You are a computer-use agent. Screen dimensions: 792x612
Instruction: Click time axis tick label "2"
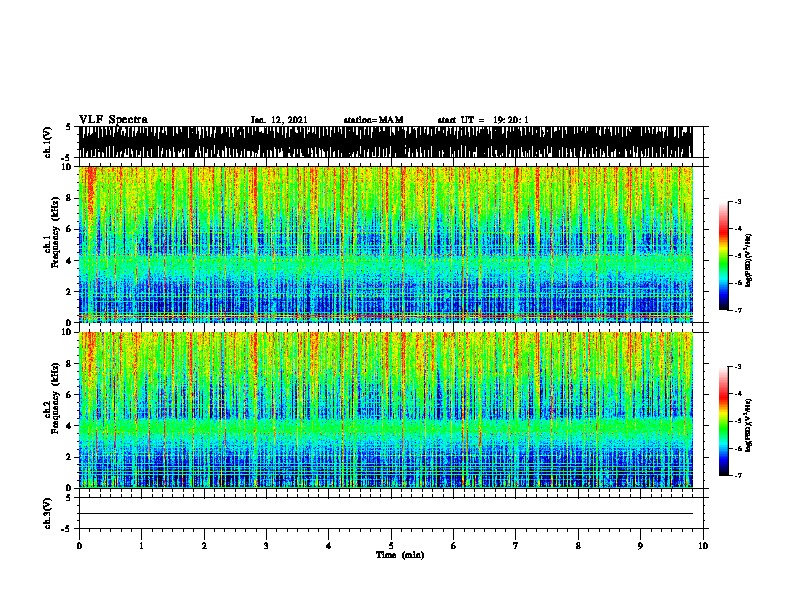(x=204, y=546)
